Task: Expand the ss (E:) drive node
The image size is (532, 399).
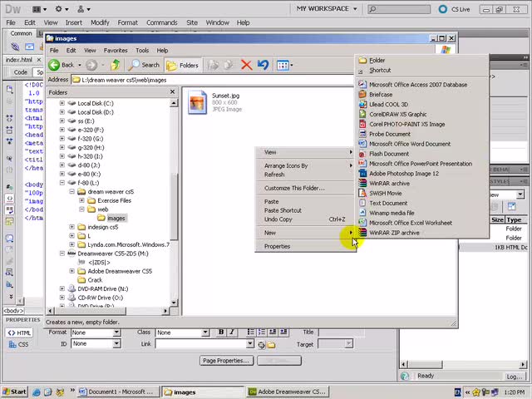Action: tap(62, 121)
